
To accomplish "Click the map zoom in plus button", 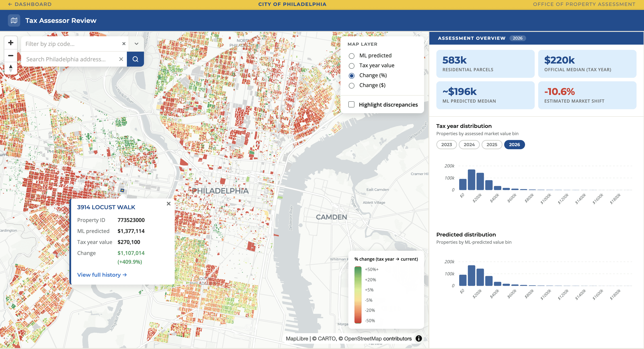I will click(x=11, y=43).
